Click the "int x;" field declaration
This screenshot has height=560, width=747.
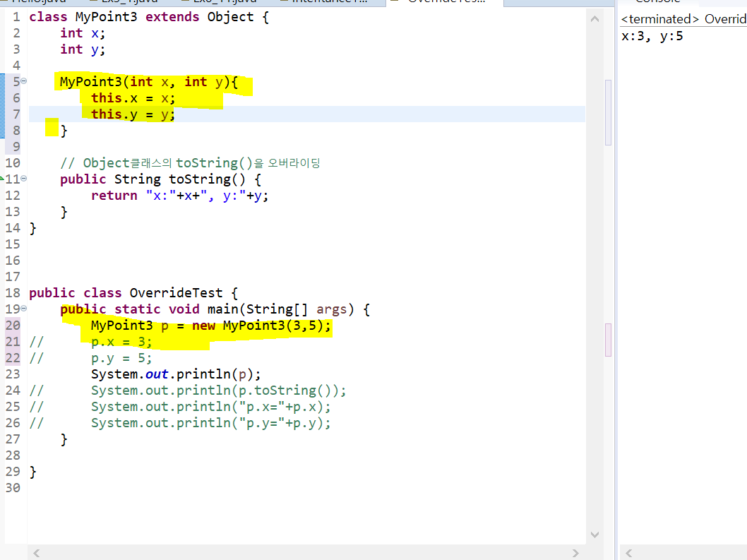[83, 33]
